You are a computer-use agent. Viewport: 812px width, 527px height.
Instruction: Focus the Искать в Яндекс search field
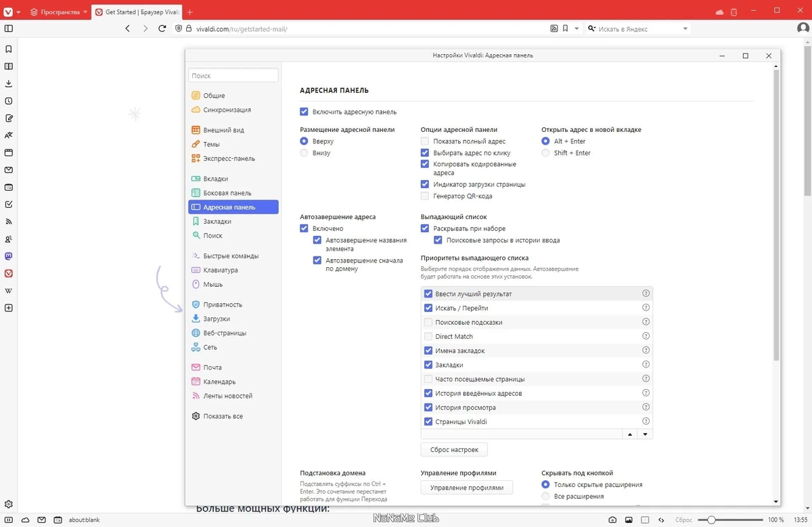click(x=638, y=29)
